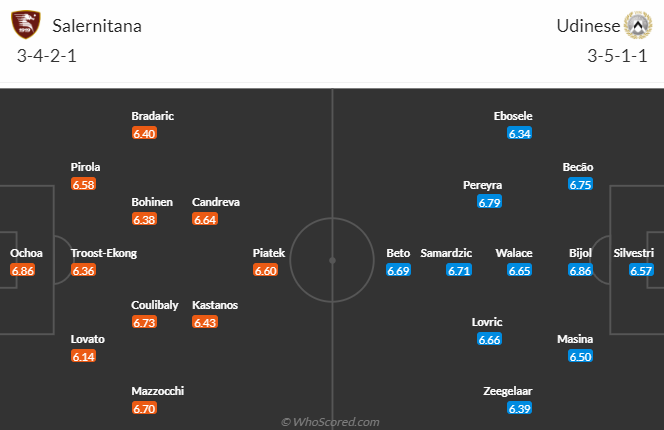The height and width of the screenshot is (430, 664).
Task: Select Beto's 6.69 rating badge
Action: click(398, 270)
